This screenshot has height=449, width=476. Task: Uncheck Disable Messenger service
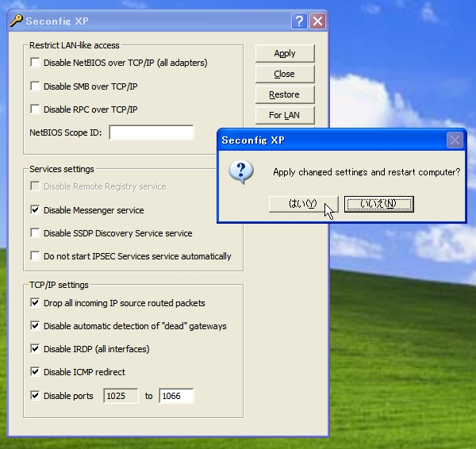click(35, 210)
